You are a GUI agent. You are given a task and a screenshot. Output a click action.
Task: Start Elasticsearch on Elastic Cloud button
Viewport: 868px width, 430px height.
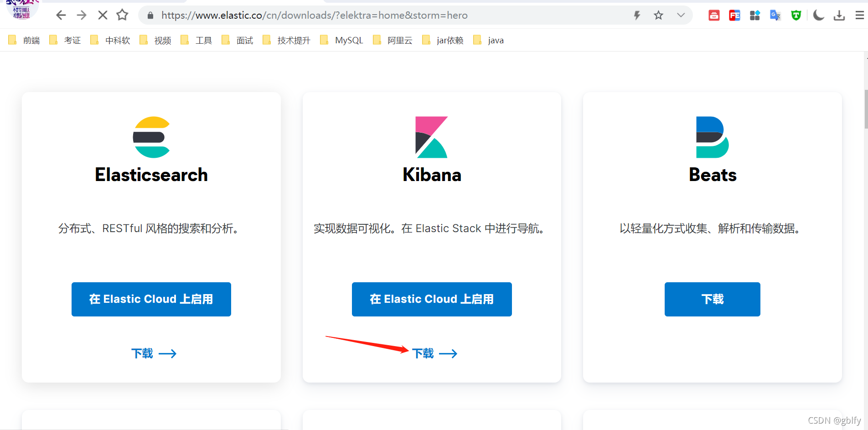point(151,299)
